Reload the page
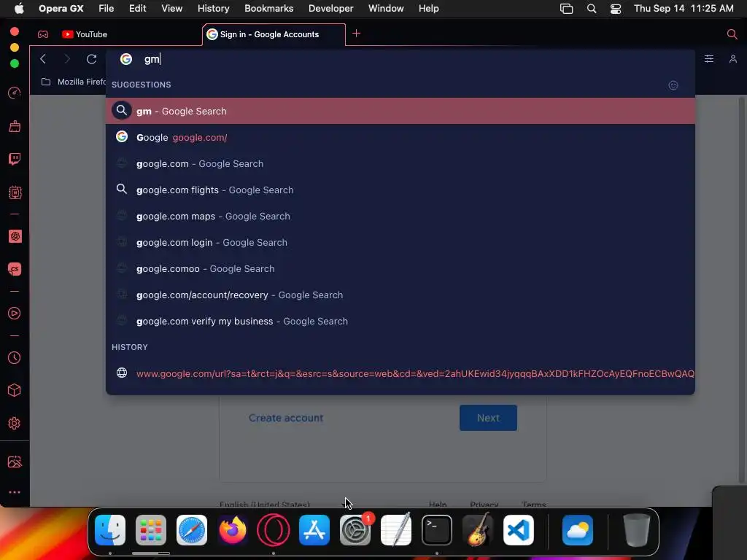Viewport: 747px width, 560px height. tap(91, 59)
